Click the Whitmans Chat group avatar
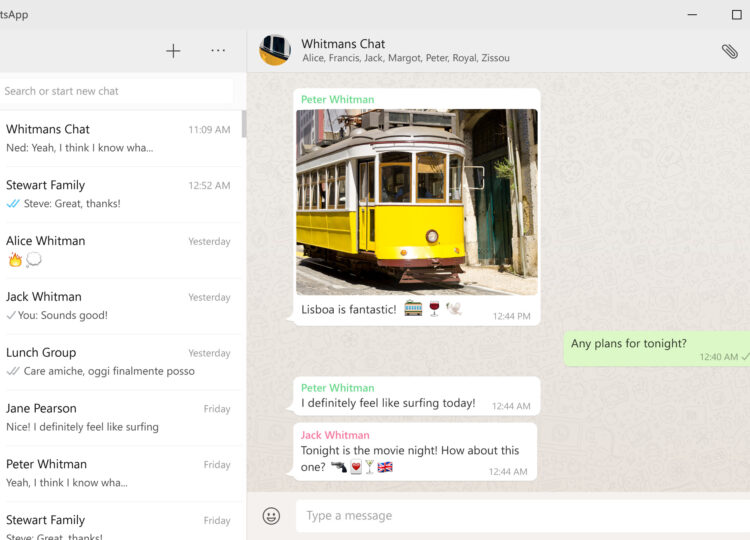The height and width of the screenshot is (540, 750). (275, 50)
